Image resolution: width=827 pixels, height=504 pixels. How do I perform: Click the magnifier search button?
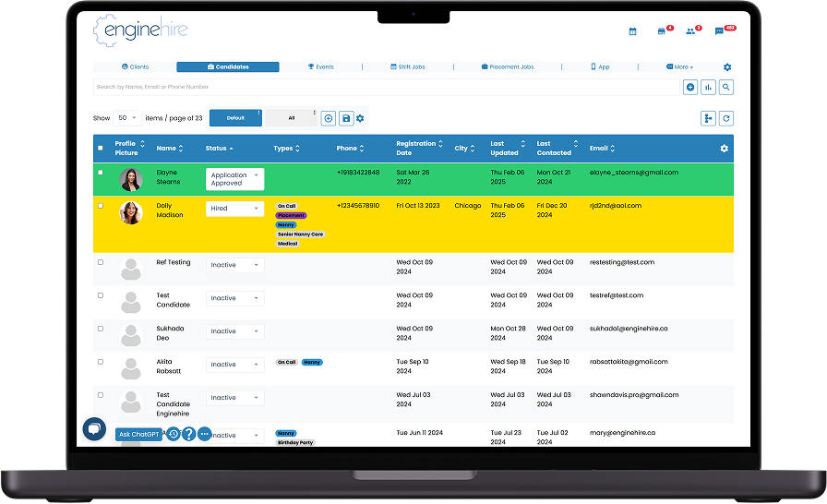click(726, 87)
